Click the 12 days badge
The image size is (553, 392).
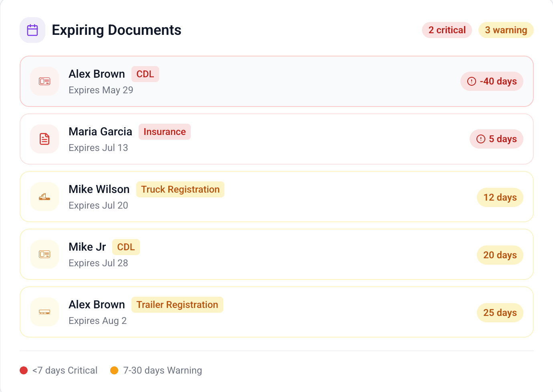pos(500,197)
